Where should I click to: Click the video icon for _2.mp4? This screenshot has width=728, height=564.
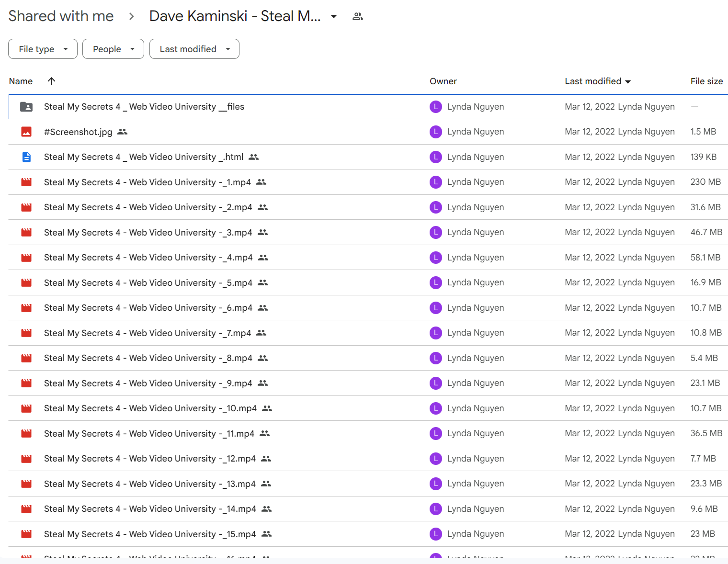pos(26,207)
